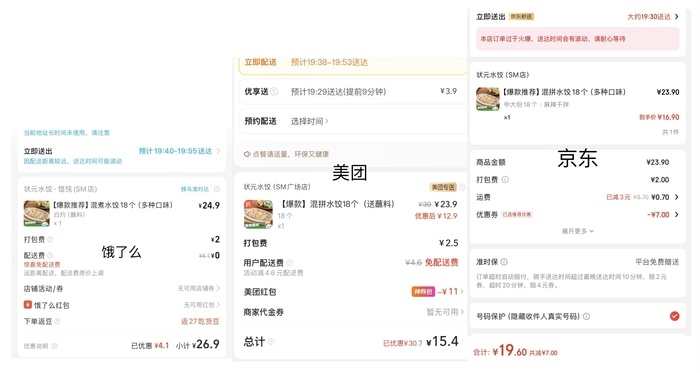
Task: Open the 商家代金券 row on 美团
Action: 353,312
